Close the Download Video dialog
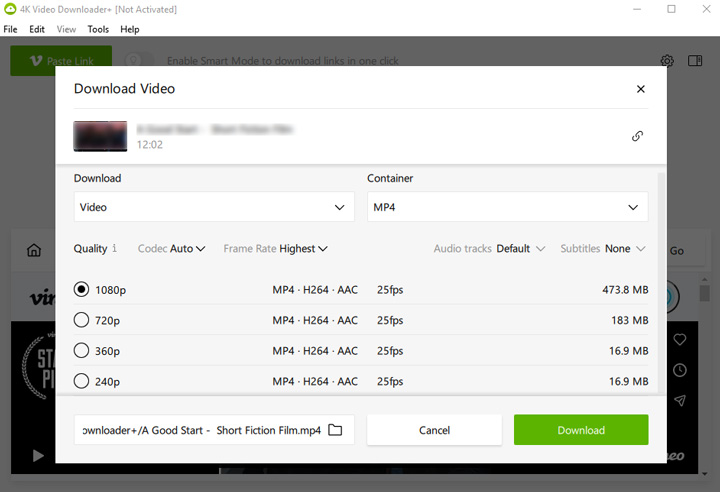Screen dimensions: 720x492 click(x=641, y=89)
